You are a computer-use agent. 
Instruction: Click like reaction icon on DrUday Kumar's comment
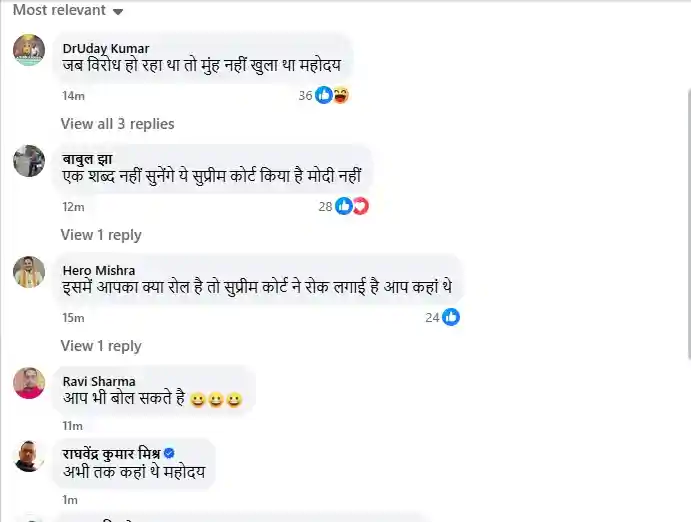click(x=324, y=95)
